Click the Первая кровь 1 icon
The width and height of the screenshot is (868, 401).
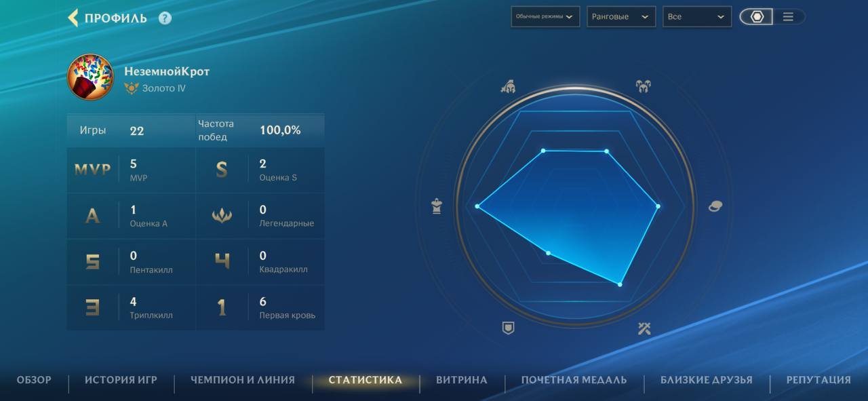222,307
